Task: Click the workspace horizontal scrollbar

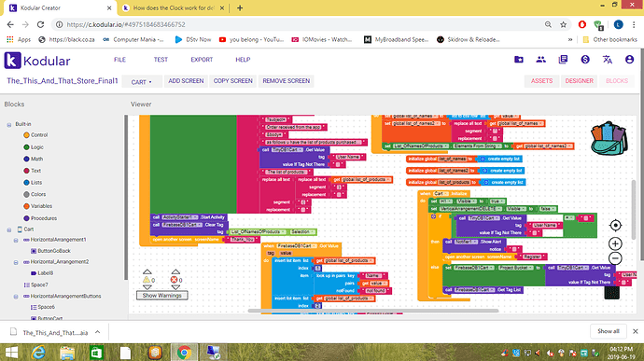Action: tap(373, 311)
